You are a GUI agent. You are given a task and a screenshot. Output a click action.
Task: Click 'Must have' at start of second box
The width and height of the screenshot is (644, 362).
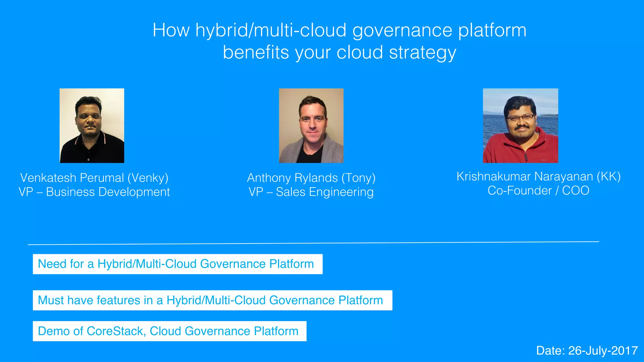point(65,300)
